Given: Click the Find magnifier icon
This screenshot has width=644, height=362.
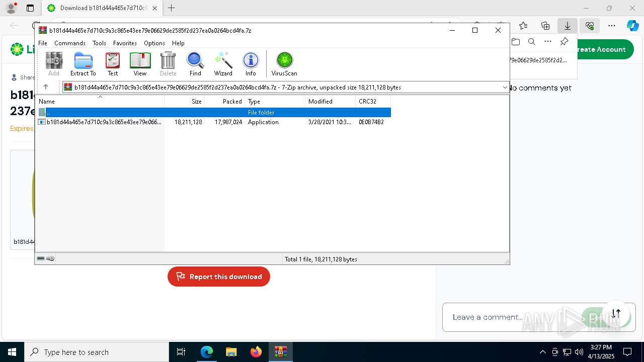Looking at the screenshot, I should point(195,64).
